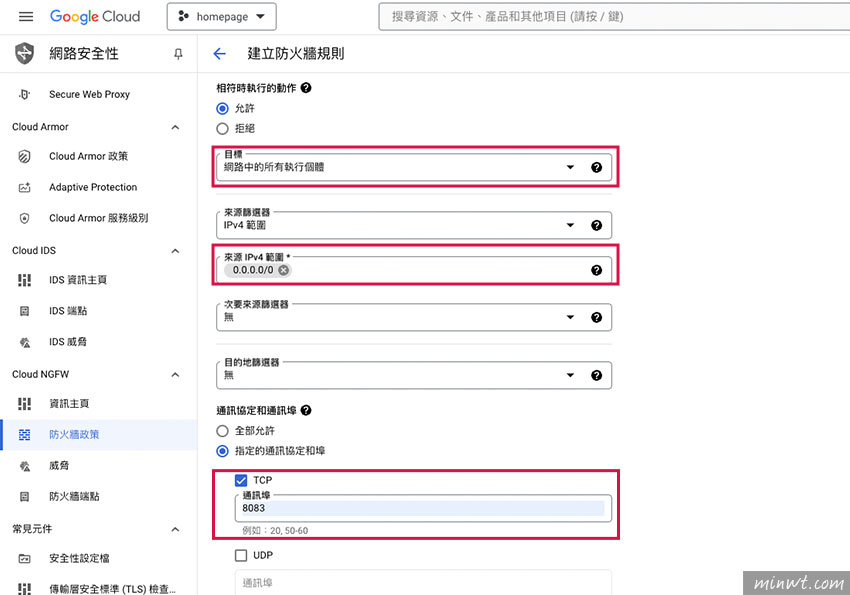Focus the top resource search box
850x595 pixels.
614,17
